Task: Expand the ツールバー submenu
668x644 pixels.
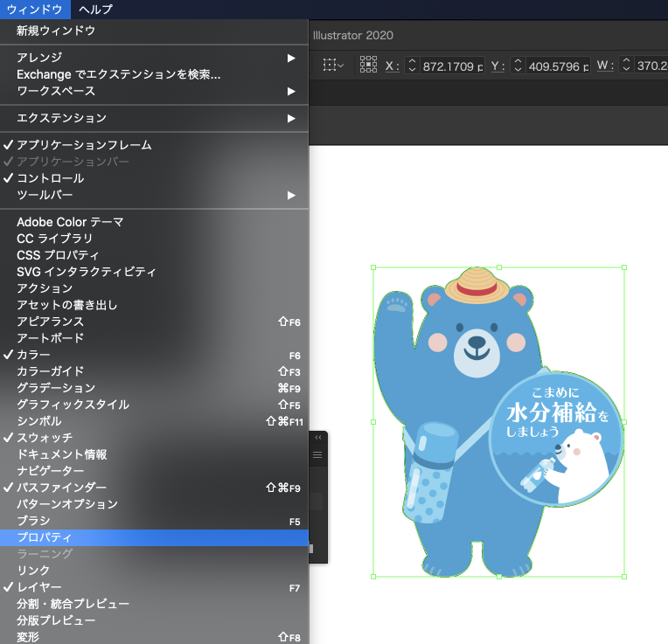Action: click(x=154, y=195)
